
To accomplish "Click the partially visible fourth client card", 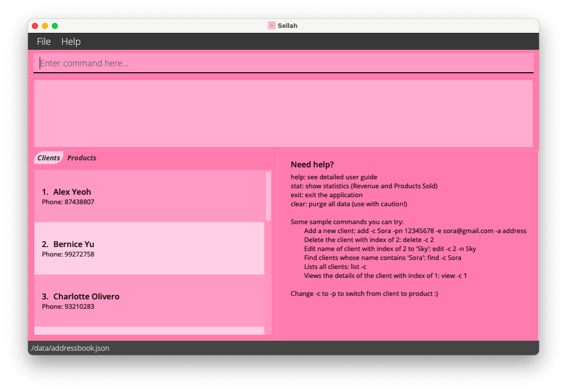I will click(x=149, y=331).
